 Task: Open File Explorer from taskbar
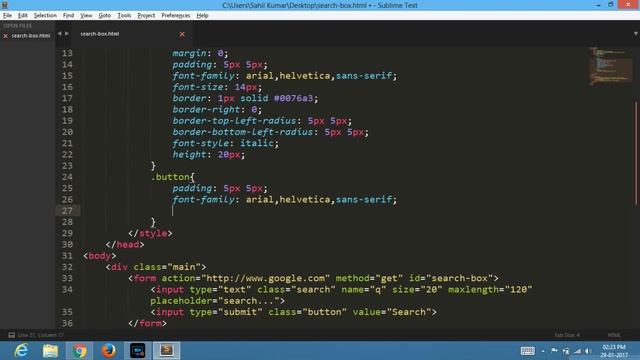point(50,351)
